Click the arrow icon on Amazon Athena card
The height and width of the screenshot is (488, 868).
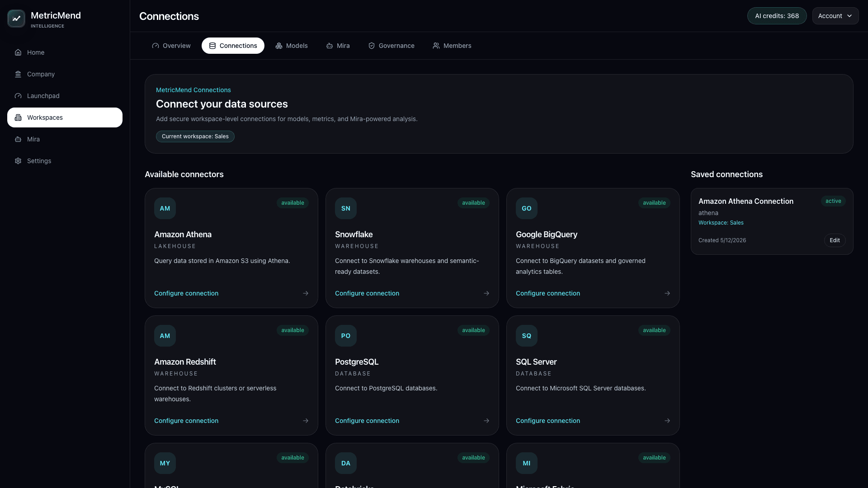[x=306, y=293]
